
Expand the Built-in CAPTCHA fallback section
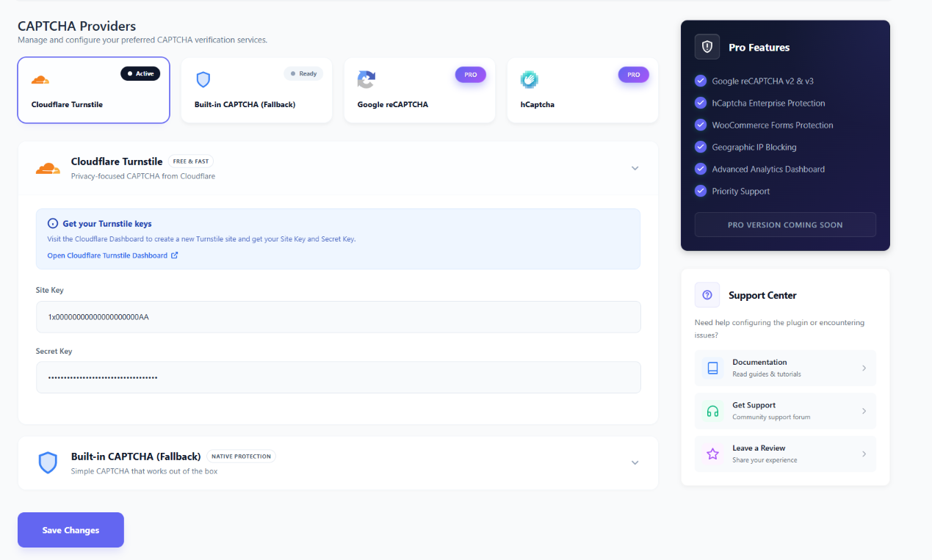tap(635, 462)
